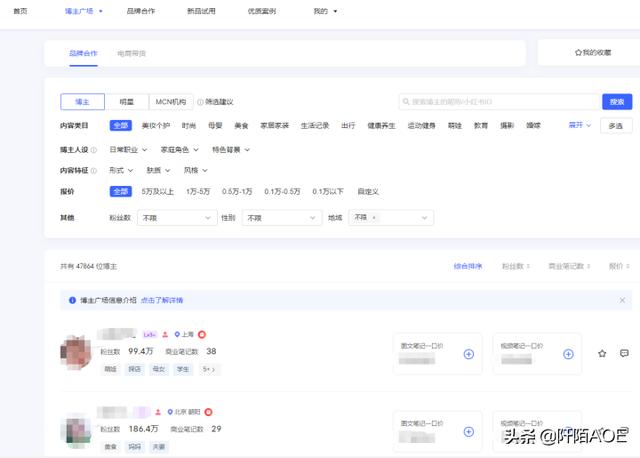Favorite the 上海 blogger with the star icon

pyautogui.click(x=602, y=354)
